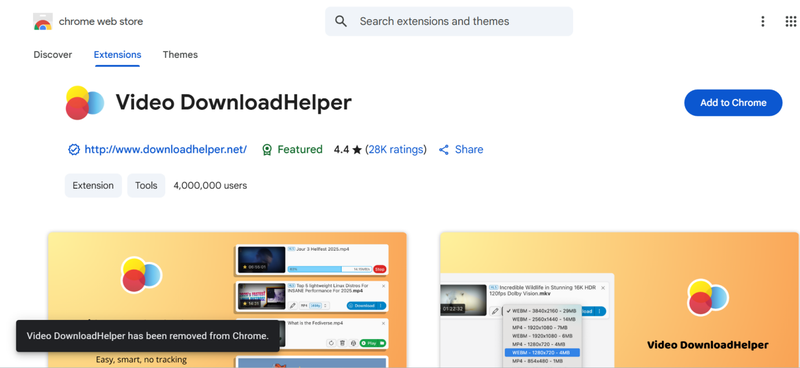Image resolution: width=800 pixels, height=368 pixels.
Task: Open the first screenshot with video list
Action: pyautogui.click(x=228, y=300)
